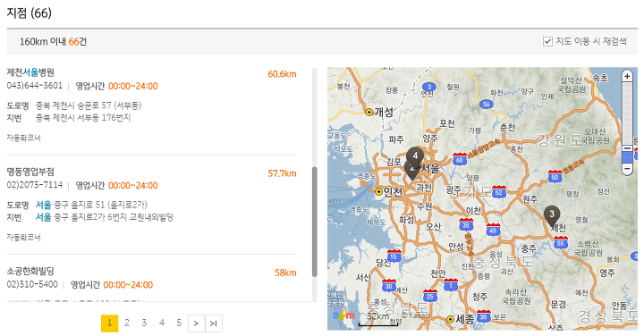The width and height of the screenshot is (644, 336).
Task: Click highway 45 shield on the map
Action: [493, 230]
